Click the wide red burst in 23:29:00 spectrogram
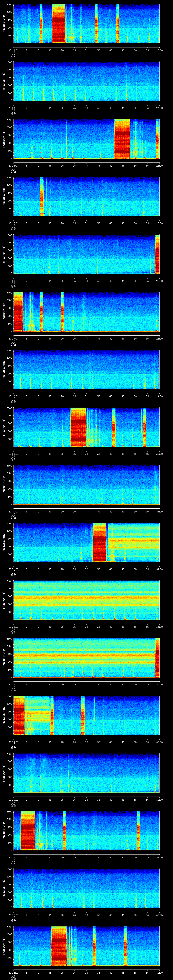 click(x=78, y=427)
